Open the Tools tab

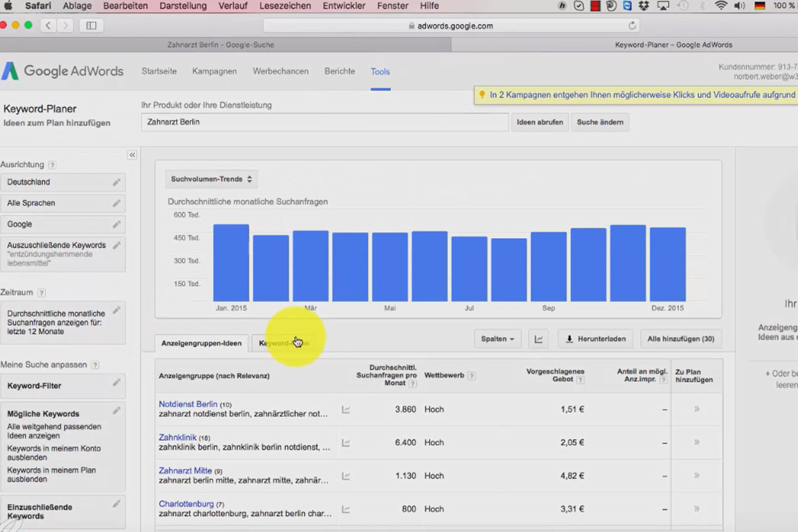[x=380, y=71]
